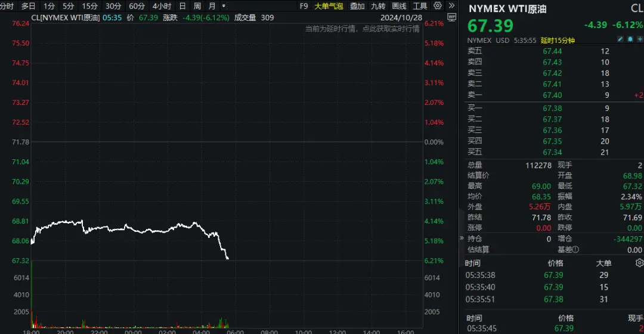Select the 60分 timeframe tab
This screenshot has width=644, height=334.
[x=137, y=6]
